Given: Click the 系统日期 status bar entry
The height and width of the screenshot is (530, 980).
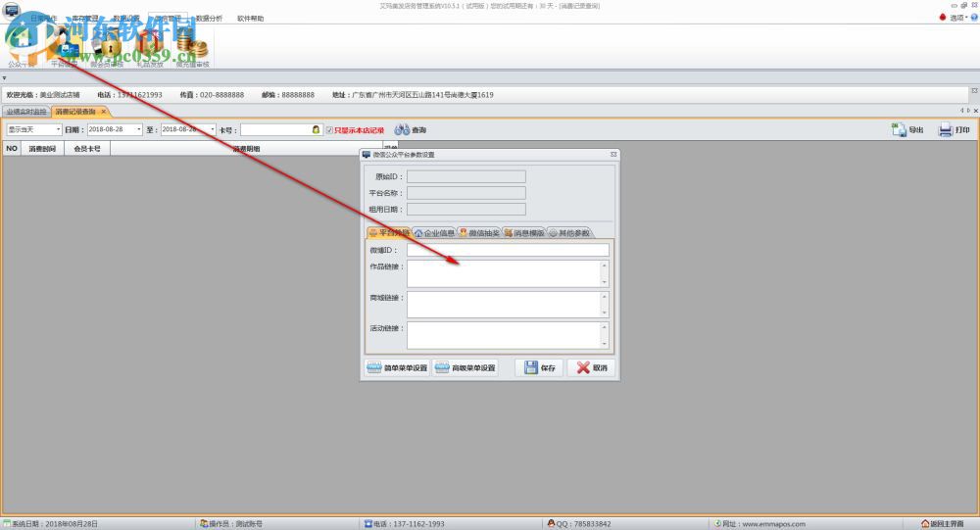Looking at the screenshot, I should pos(51,524).
